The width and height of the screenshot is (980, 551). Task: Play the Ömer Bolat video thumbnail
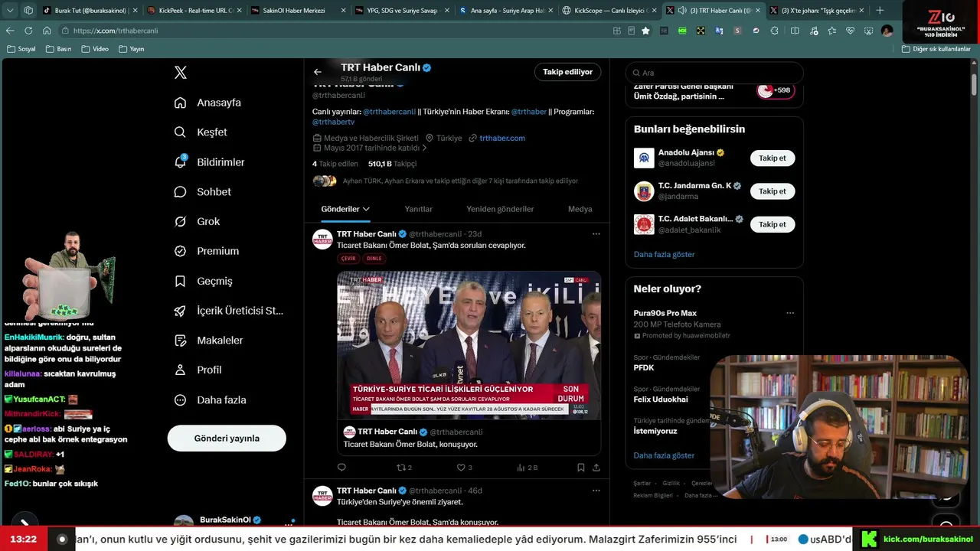[469, 345]
